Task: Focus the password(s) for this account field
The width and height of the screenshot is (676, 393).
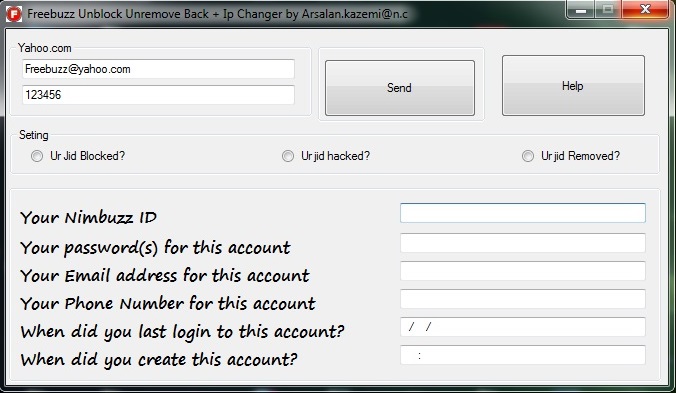Action: [x=523, y=243]
